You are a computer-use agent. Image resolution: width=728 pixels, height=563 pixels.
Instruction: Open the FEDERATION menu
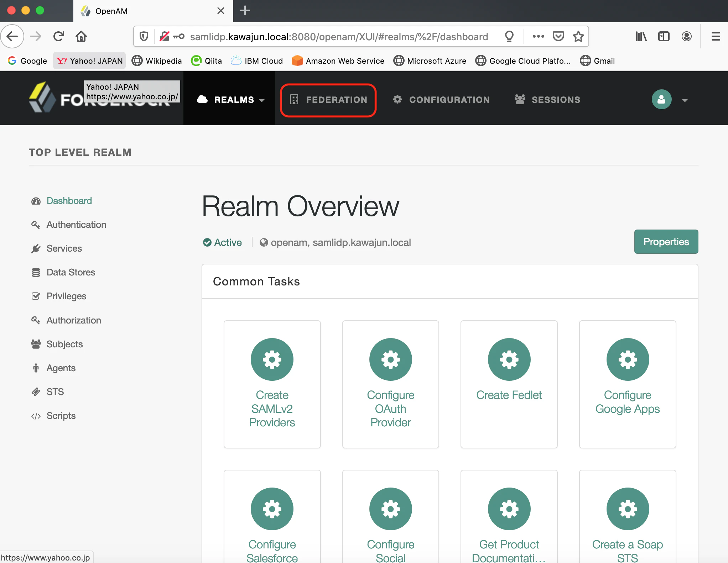[328, 100]
